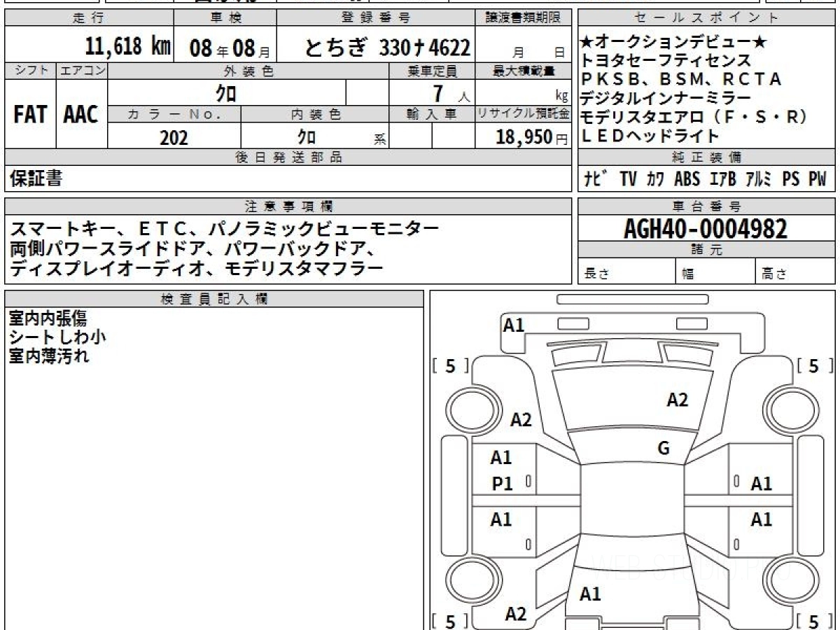This screenshot has height=630, width=840.
Task: Click the P1 mark on the car diagram
Action: (502, 484)
